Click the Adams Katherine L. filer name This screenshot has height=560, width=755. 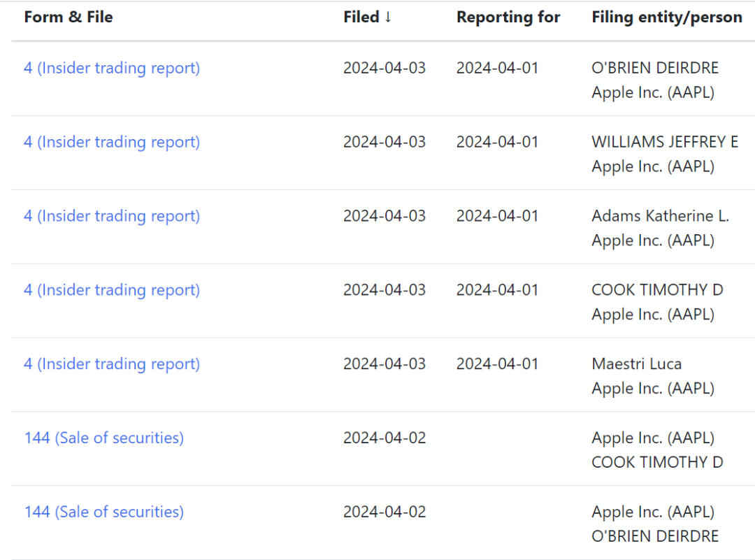coord(660,216)
